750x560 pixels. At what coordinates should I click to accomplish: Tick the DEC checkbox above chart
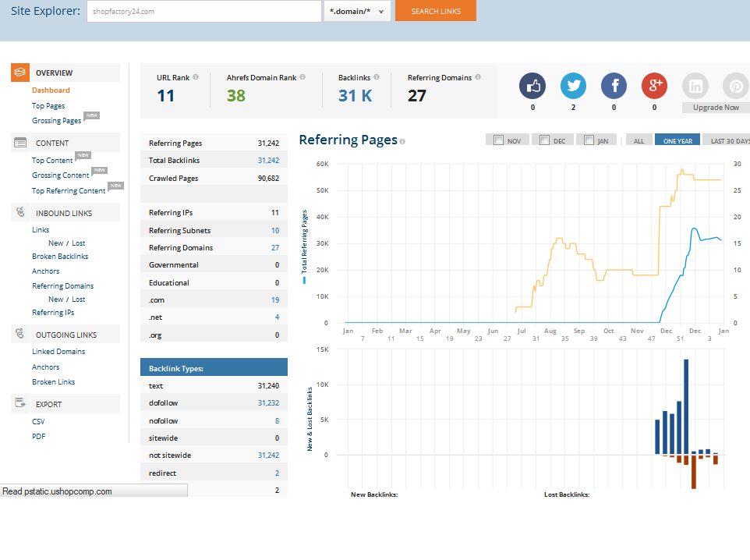544,140
